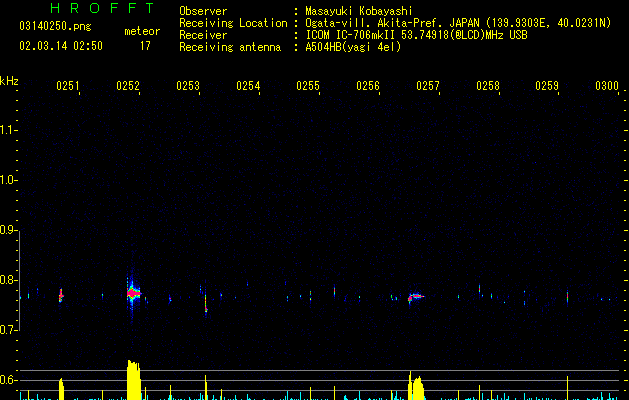The image size is (629, 400).
Task: Click the yellow intensity bars near 0257
Action: [416, 386]
